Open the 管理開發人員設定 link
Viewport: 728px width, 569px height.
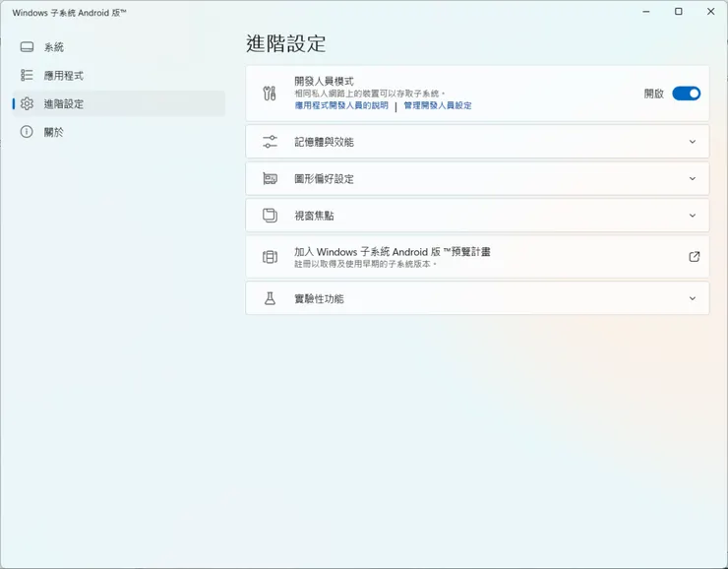pos(438,106)
